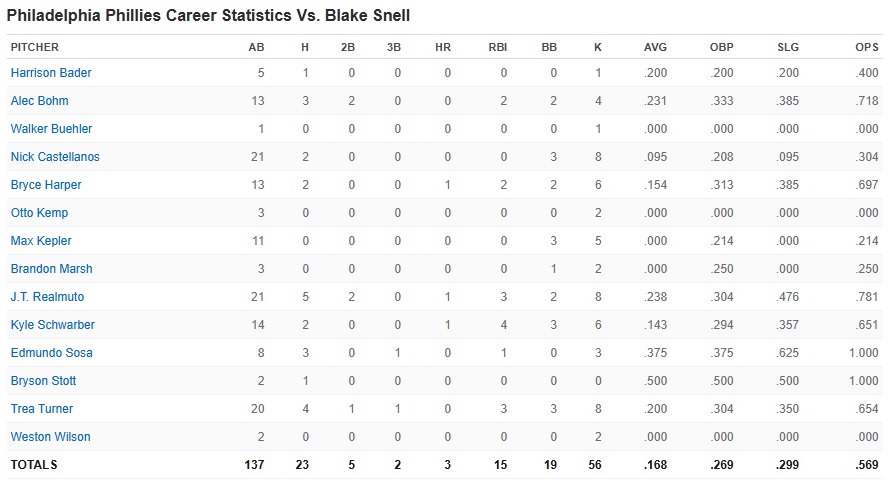Screen dimensions: 890x485
Task: Click on Bryce Harper's name
Action: 46,185
